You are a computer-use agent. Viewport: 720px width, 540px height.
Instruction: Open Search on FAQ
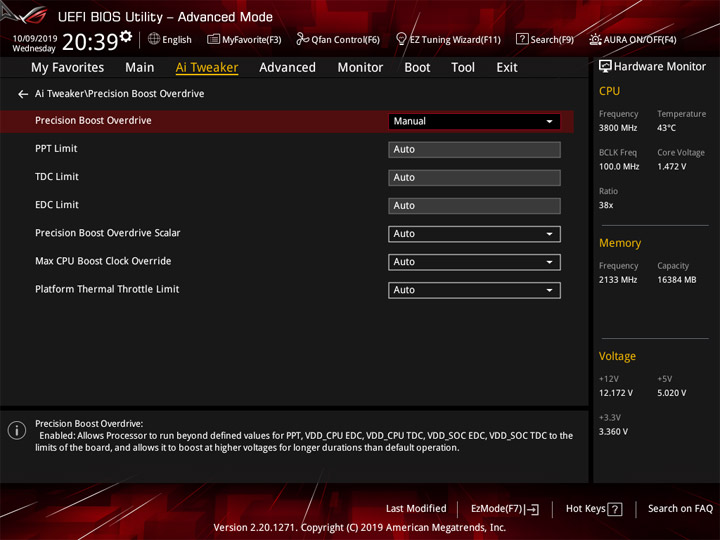pyautogui.click(x=681, y=509)
